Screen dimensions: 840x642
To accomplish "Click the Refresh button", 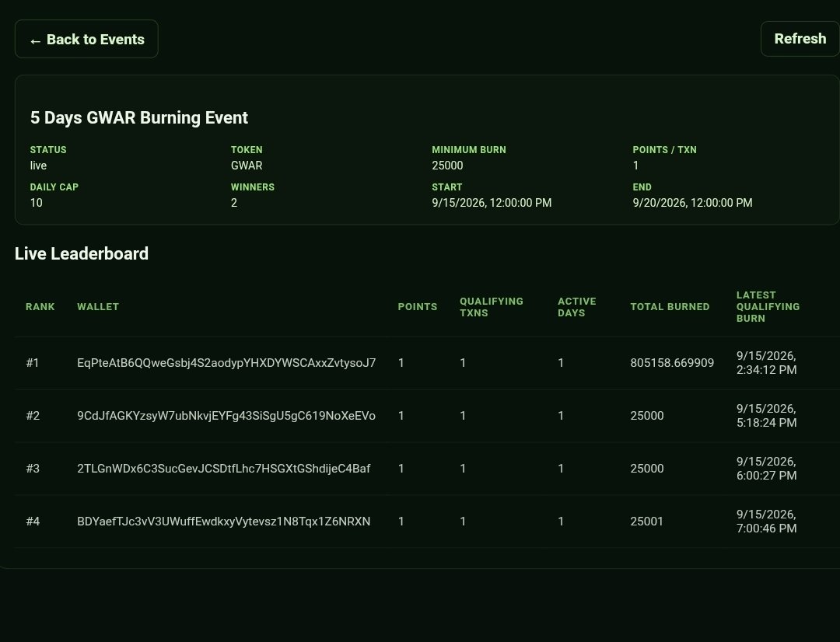I will pos(800,39).
